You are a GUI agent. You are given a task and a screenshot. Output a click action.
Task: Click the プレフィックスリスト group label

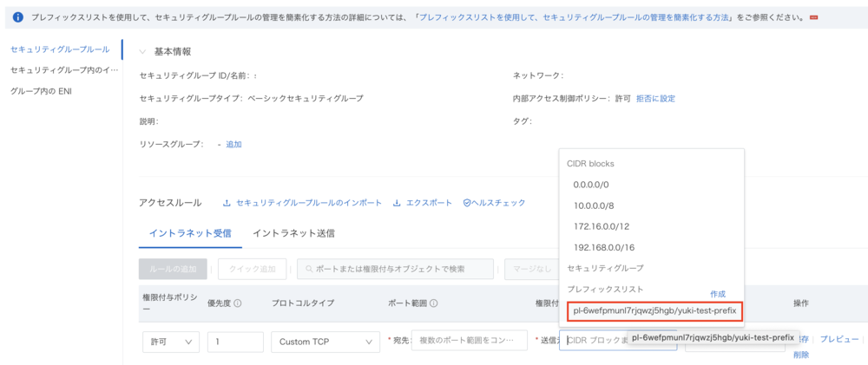pos(606,290)
